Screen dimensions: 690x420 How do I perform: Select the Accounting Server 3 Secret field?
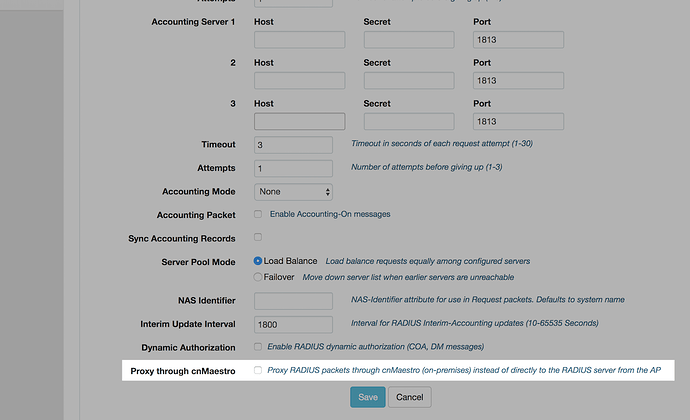tap(409, 122)
